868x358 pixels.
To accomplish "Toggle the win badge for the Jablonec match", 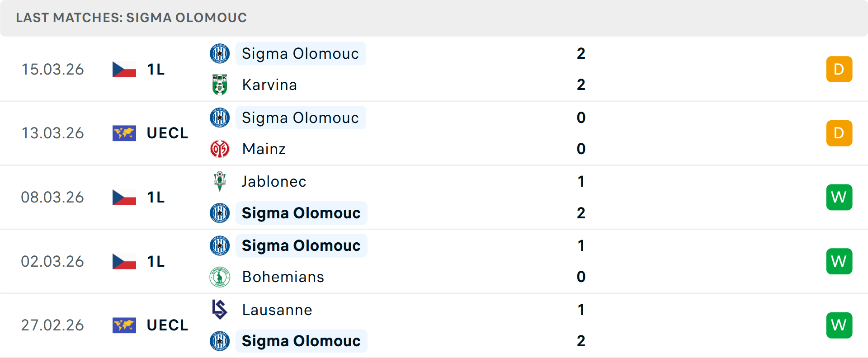I will coord(839,197).
